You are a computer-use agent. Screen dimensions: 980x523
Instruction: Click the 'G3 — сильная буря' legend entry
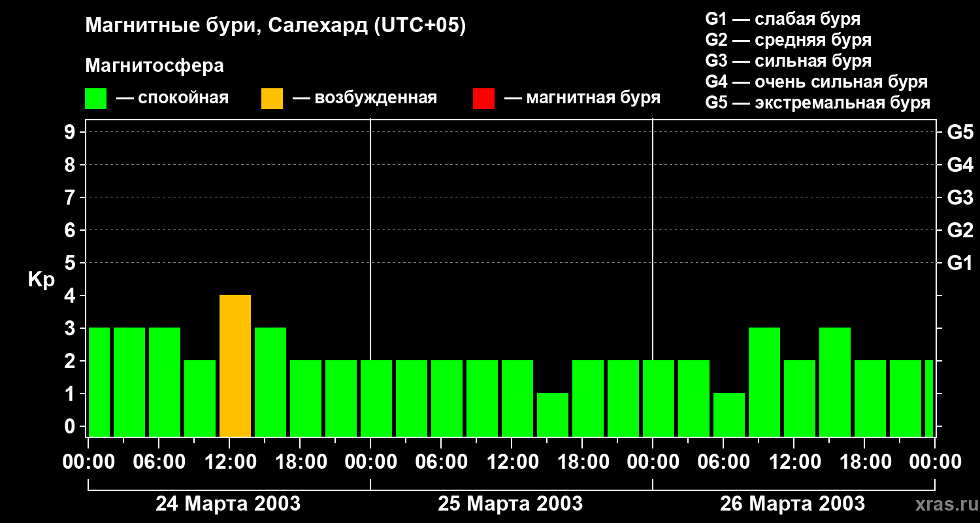coord(788,61)
